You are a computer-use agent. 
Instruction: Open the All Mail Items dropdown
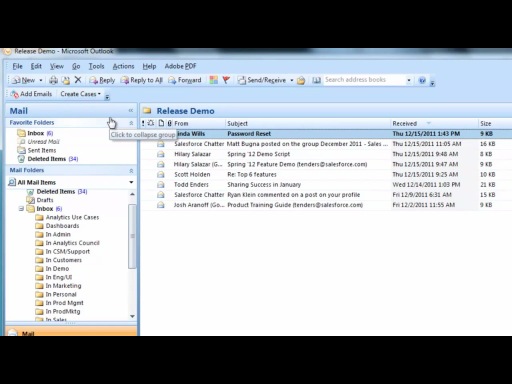click(x=131, y=182)
